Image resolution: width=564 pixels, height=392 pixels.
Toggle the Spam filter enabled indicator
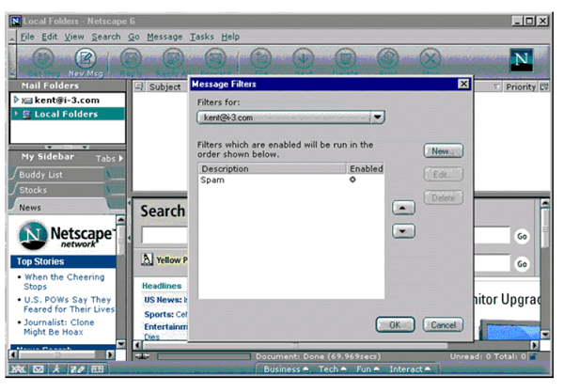(x=352, y=180)
